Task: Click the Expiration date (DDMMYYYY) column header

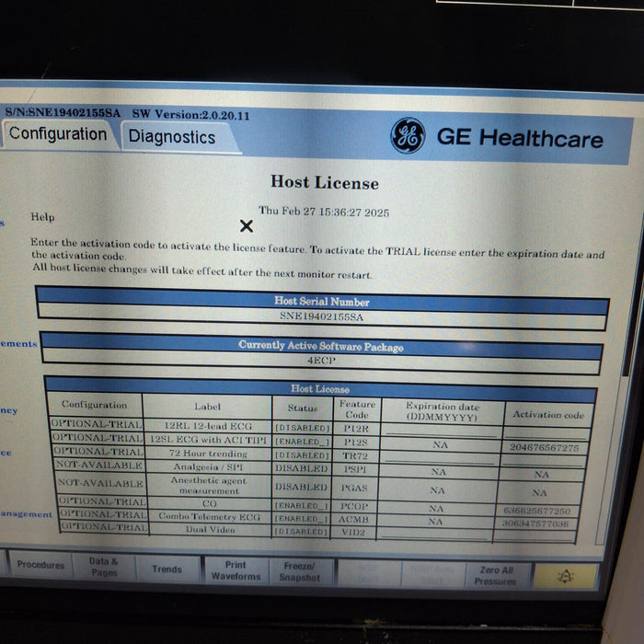Action: pos(443,411)
